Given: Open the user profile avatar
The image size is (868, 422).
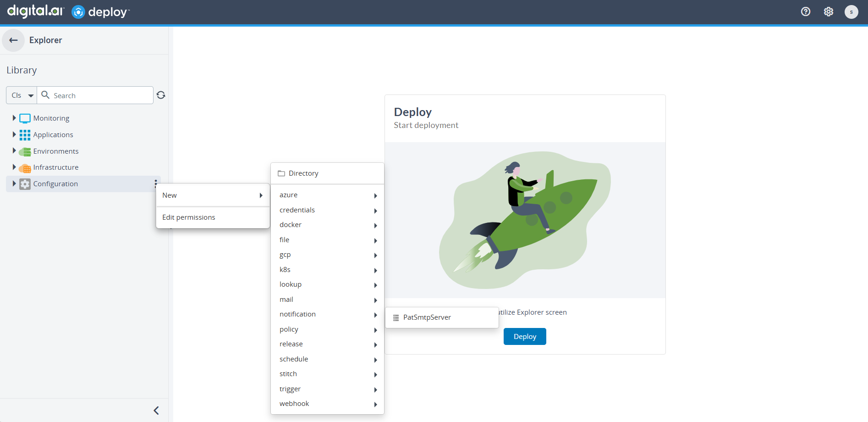Looking at the screenshot, I should (851, 12).
